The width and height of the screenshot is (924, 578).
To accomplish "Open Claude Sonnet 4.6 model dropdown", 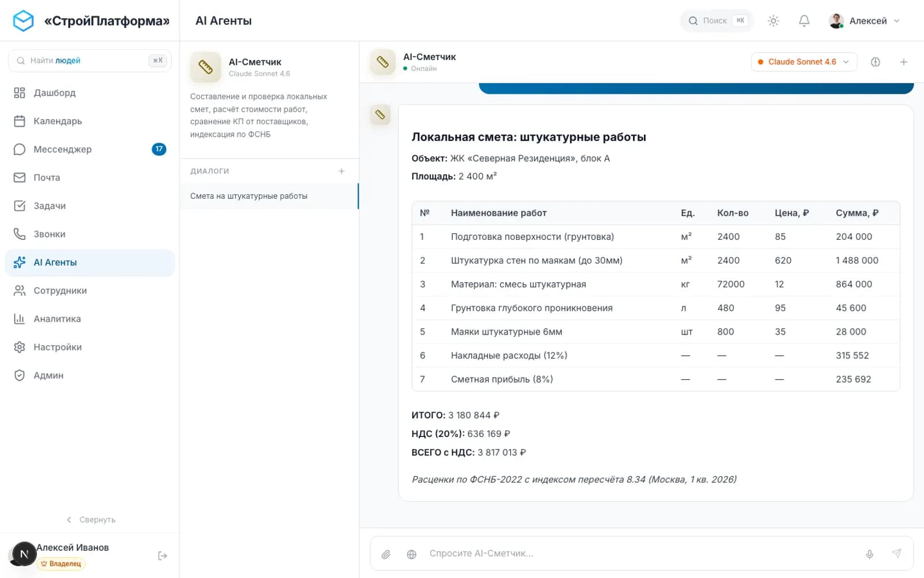I will pyautogui.click(x=803, y=62).
